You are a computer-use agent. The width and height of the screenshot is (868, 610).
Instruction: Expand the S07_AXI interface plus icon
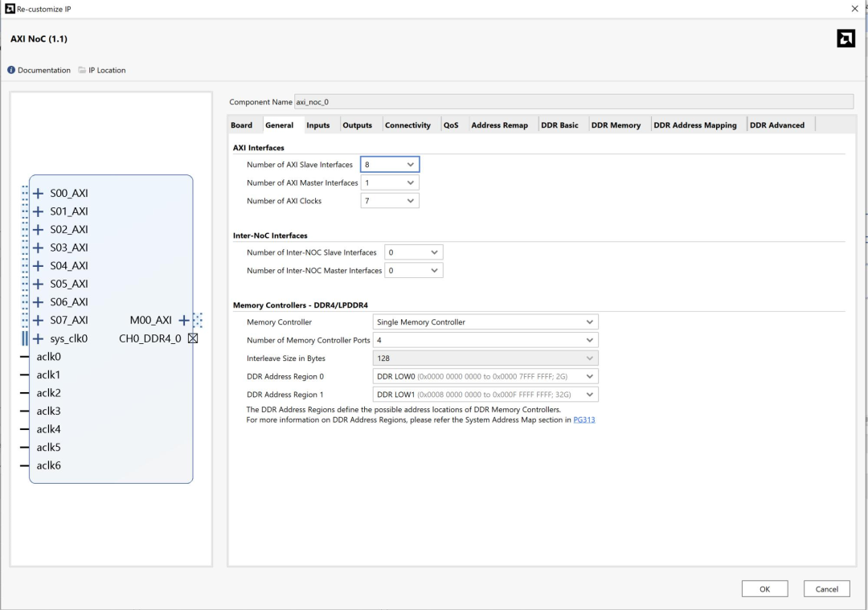click(x=38, y=320)
